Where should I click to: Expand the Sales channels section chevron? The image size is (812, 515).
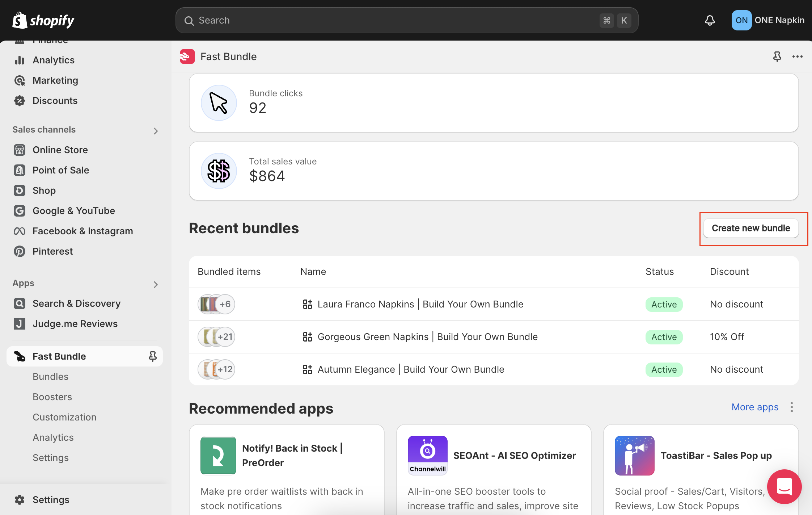156,131
